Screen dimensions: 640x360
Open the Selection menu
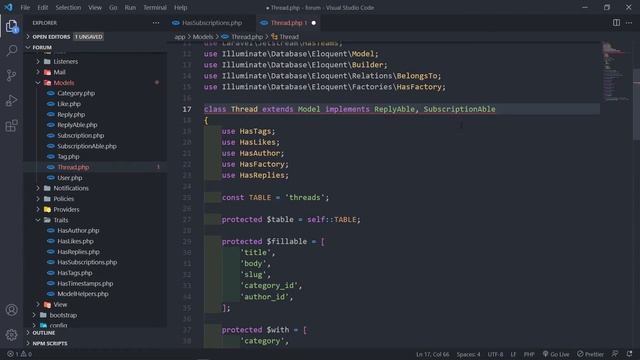pyautogui.click(x=68, y=8)
